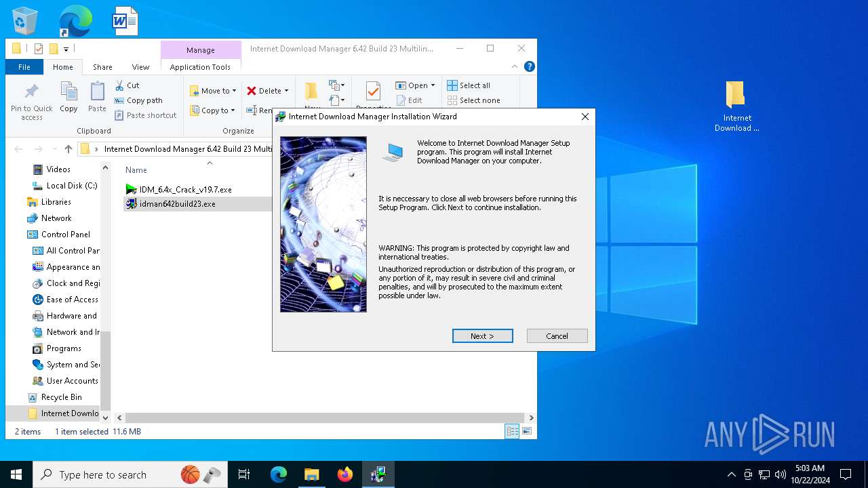Click Select all in ribbon
The width and height of the screenshot is (868, 488).
click(x=469, y=85)
